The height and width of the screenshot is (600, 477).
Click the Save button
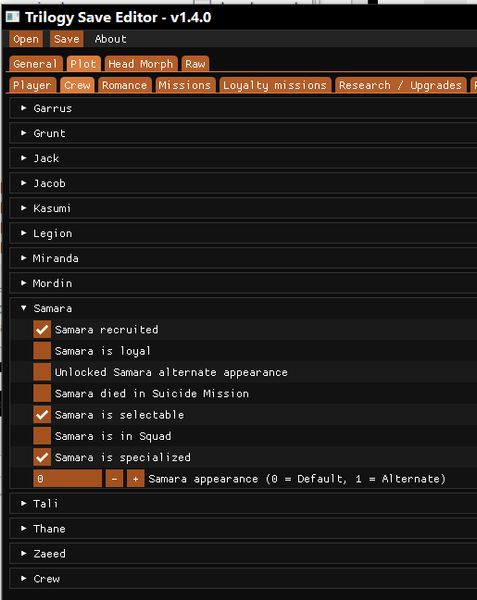[x=67, y=39]
